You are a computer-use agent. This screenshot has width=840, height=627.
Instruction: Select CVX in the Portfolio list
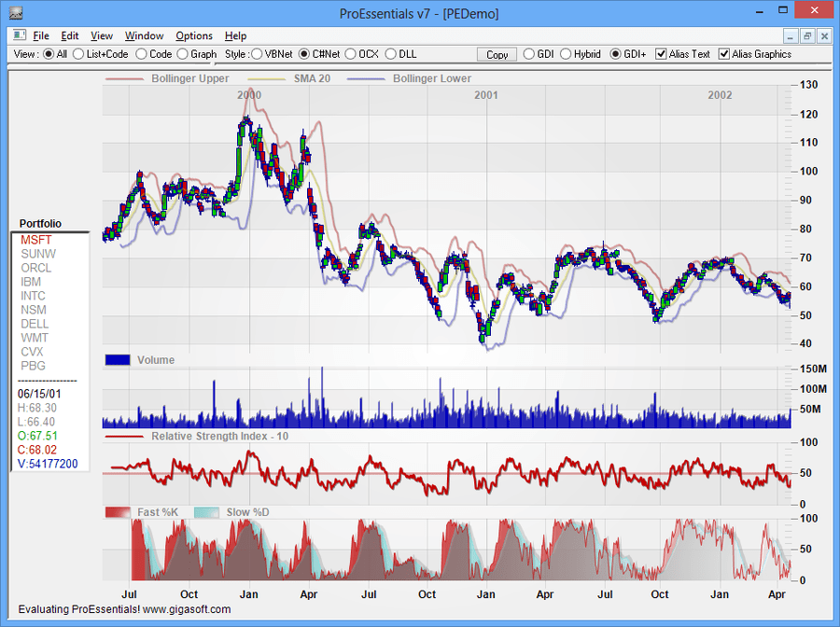point(32,352)
